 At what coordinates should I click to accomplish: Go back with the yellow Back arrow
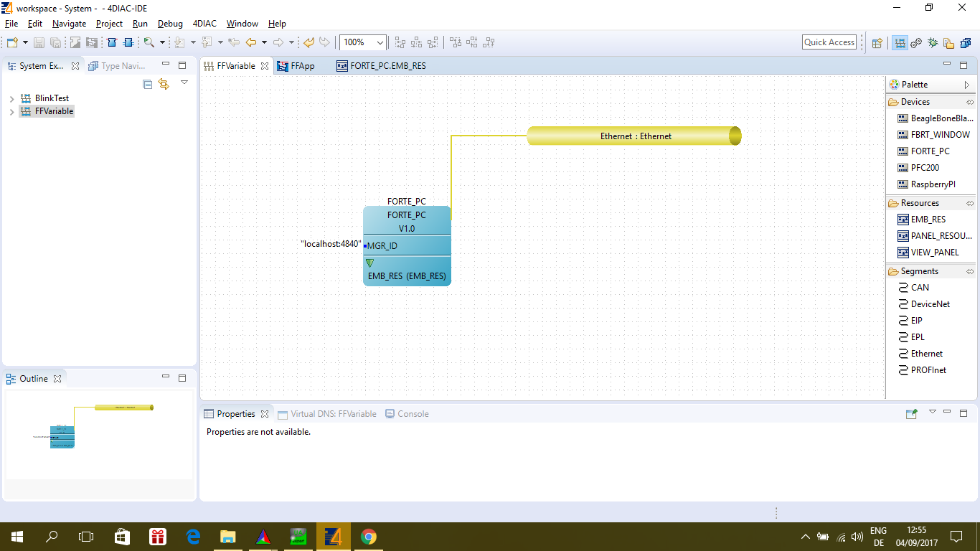coord(251,42)
